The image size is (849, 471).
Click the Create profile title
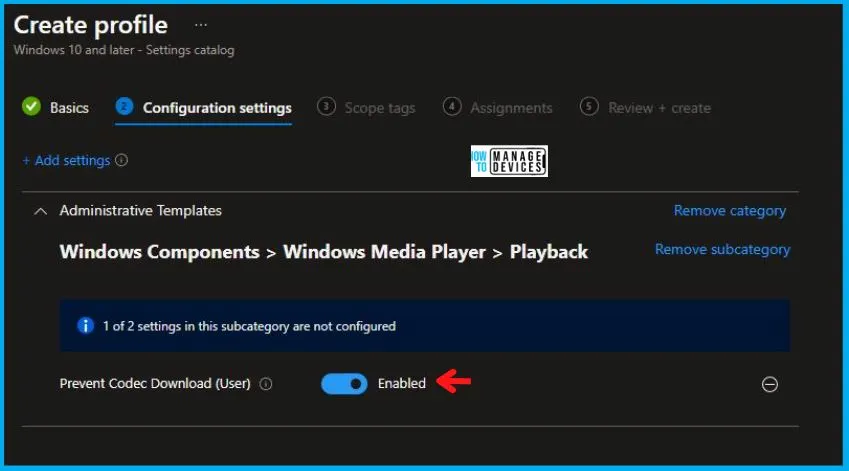90,25
